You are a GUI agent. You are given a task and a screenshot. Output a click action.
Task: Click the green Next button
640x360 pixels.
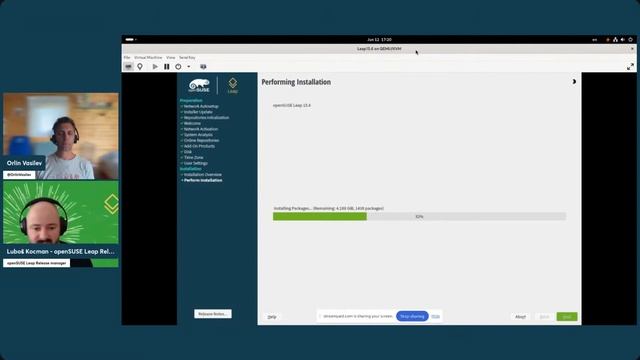567,317
